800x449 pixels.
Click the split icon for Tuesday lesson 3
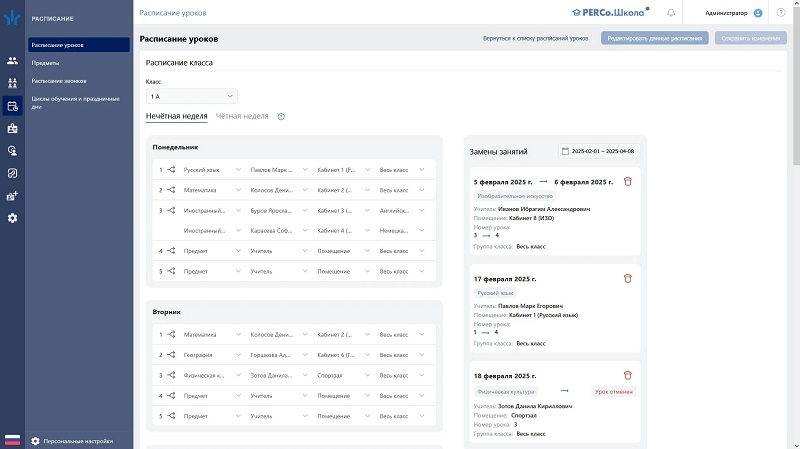point(171,375)
